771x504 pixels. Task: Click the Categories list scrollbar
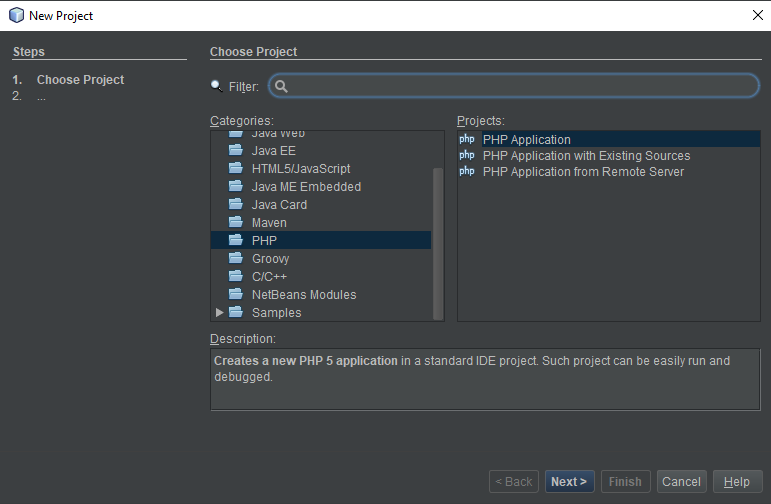pos(438,243)
